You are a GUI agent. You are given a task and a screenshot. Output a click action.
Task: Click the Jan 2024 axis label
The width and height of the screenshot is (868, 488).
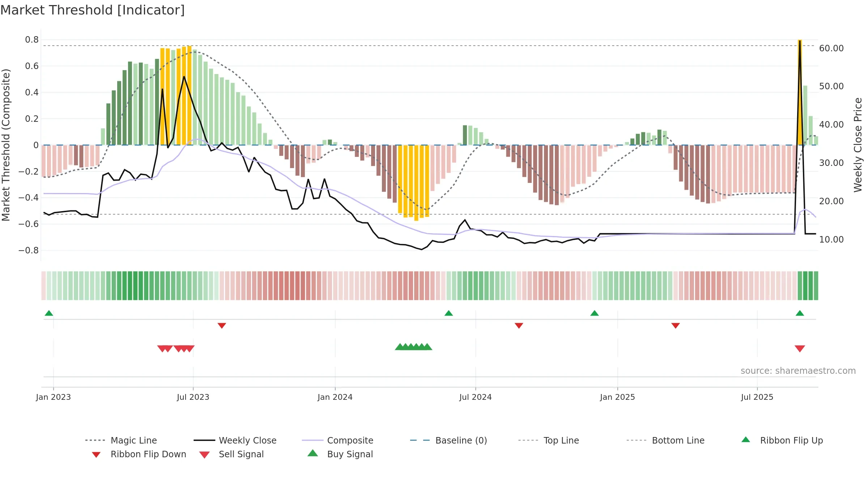click(x=335, y=397)
